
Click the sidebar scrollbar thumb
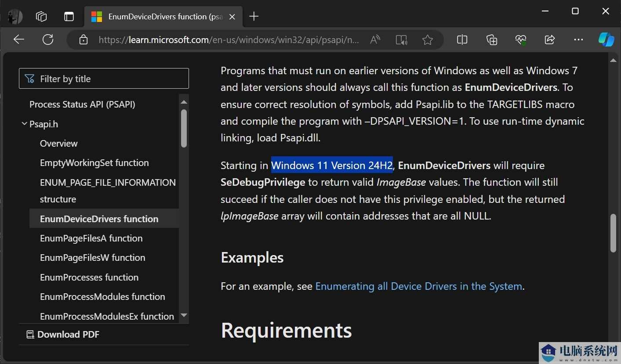click(x=184, y=128)
